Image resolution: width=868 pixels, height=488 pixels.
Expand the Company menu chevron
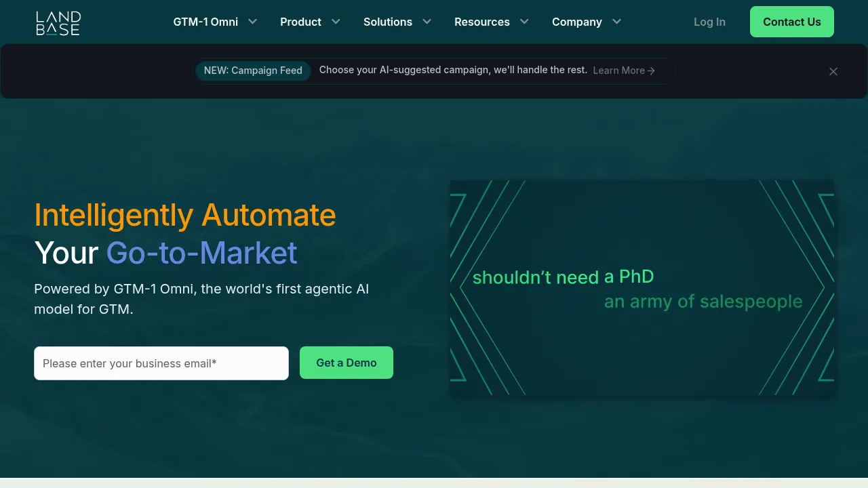tap(616, 22)
